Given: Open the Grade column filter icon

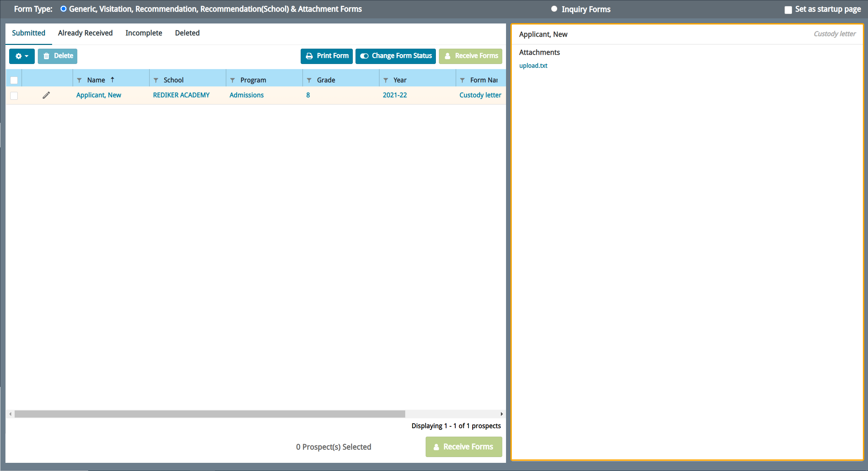Looking at the screenshot, I should coord(309,80).
